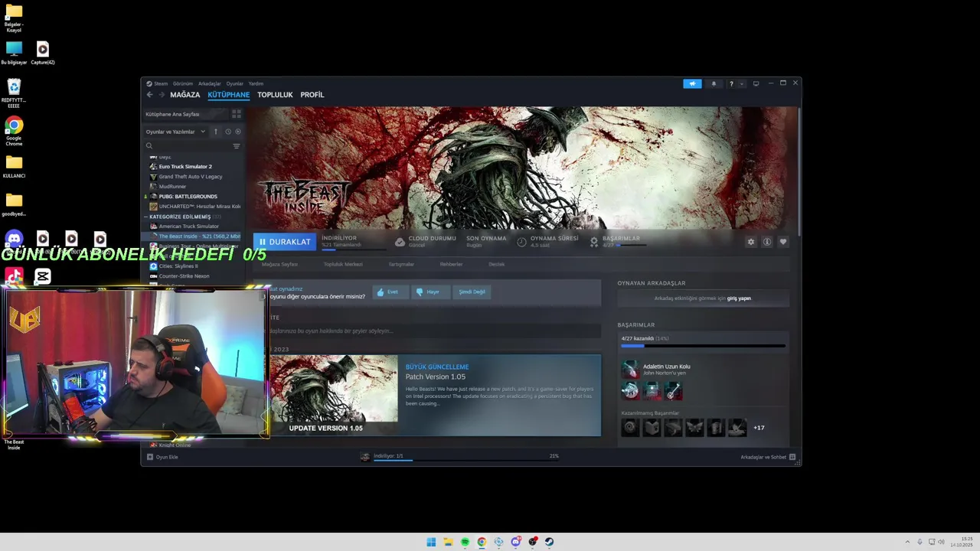Open the grid view icon beside Kütüphane Ana Sayfası

[x=237, y=114]
